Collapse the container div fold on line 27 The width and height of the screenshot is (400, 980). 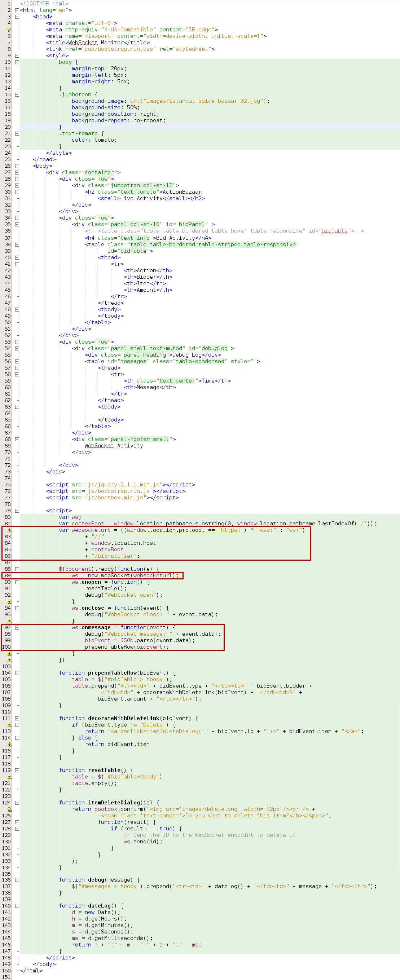tap(17, 172)
